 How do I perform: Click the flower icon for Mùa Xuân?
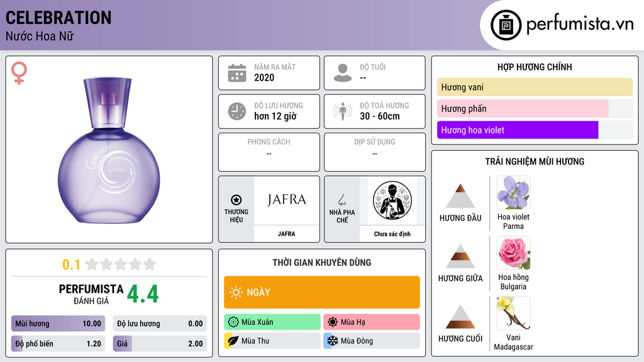tap(233, 322)
